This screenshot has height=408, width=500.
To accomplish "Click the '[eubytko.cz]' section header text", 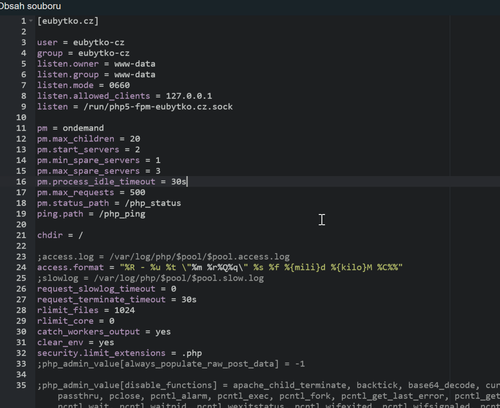I will coord(68,21).
